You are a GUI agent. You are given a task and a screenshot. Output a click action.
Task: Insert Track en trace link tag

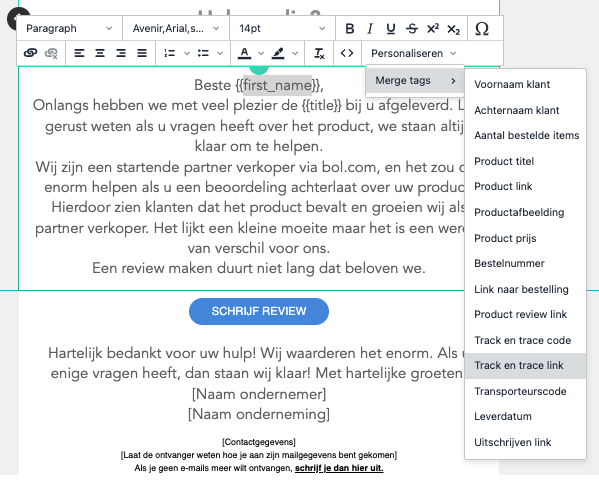tap(525, 366)
